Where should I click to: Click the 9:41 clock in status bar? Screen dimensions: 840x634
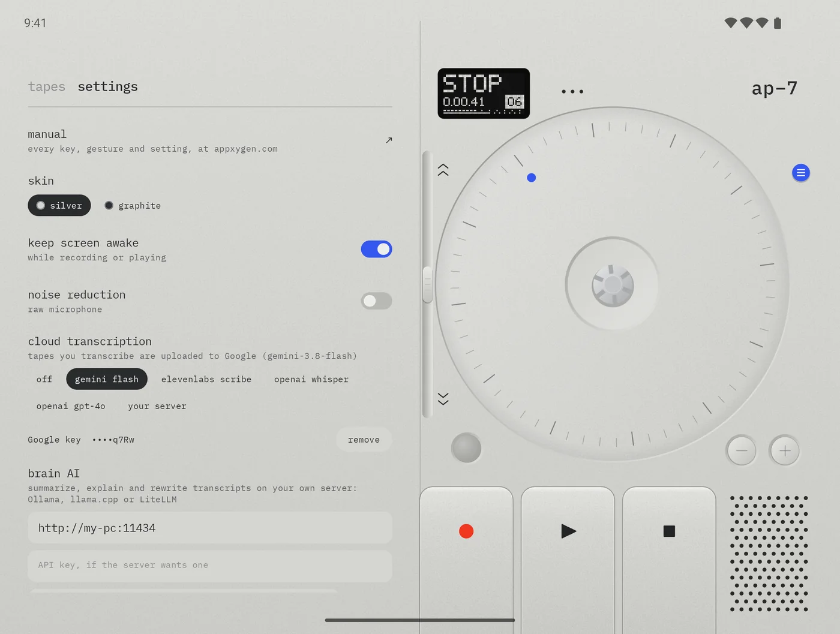[35, 23]
